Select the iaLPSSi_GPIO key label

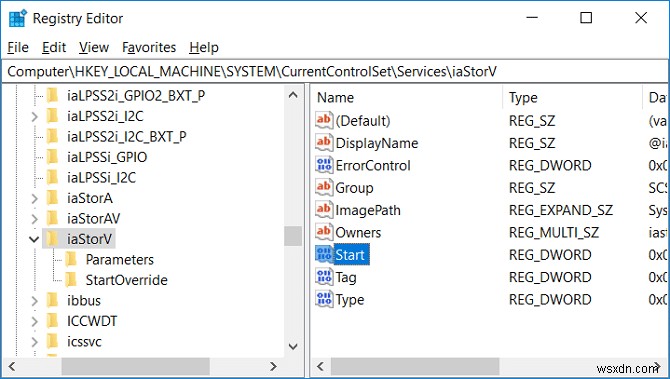107,157
